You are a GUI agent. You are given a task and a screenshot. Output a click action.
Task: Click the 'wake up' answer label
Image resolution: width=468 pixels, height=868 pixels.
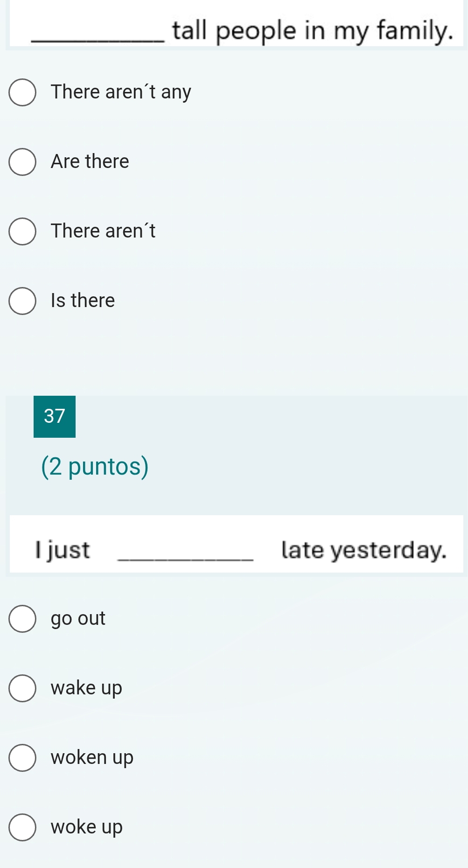click(86, 688)
